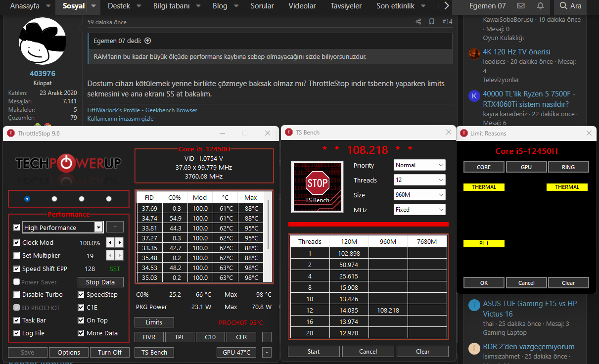Toggle the Speed Shift EPP checkbox
This screenshot has width=599, height=364.
coord(17,269)
